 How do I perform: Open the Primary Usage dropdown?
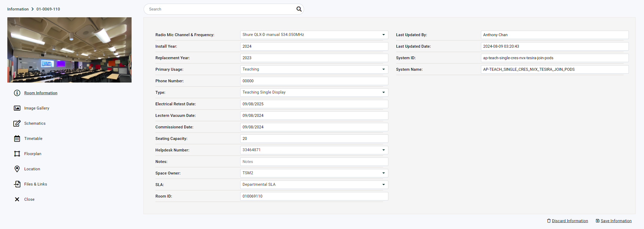click(x=314, y=69)
